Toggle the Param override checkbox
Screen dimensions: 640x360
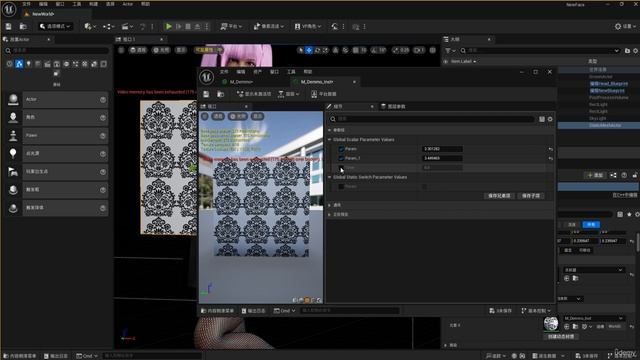(x=341, y=149)
